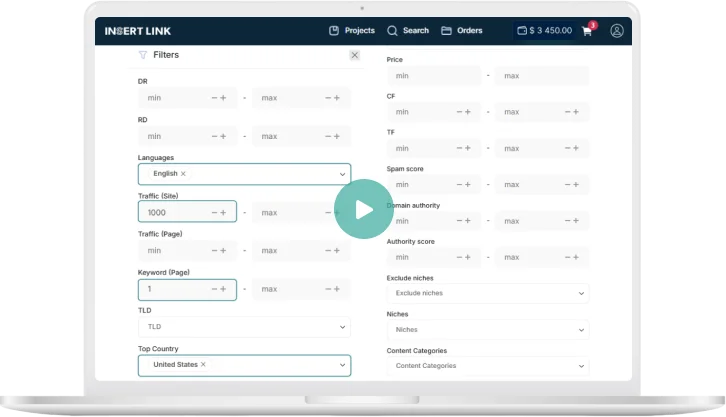The height and width of the screenshot is (417, 726).
Task: Click the filter funnel icon
Action: [x=143, y=56]
